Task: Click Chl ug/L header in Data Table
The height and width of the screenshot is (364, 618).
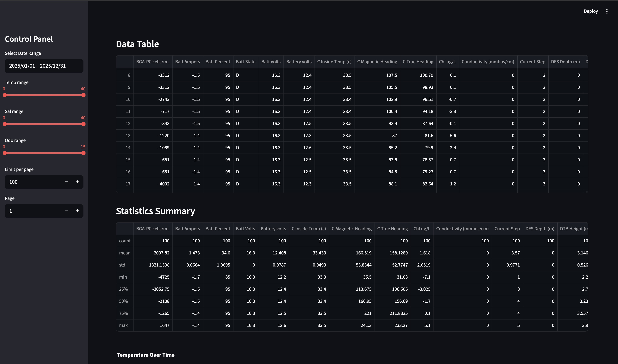Action: point(447,62)
